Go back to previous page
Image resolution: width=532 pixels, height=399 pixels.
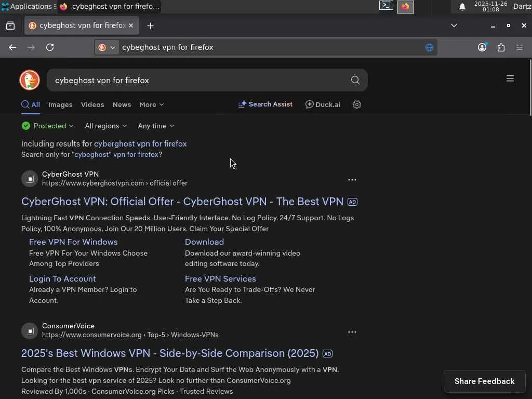click(x=12, y=47)
